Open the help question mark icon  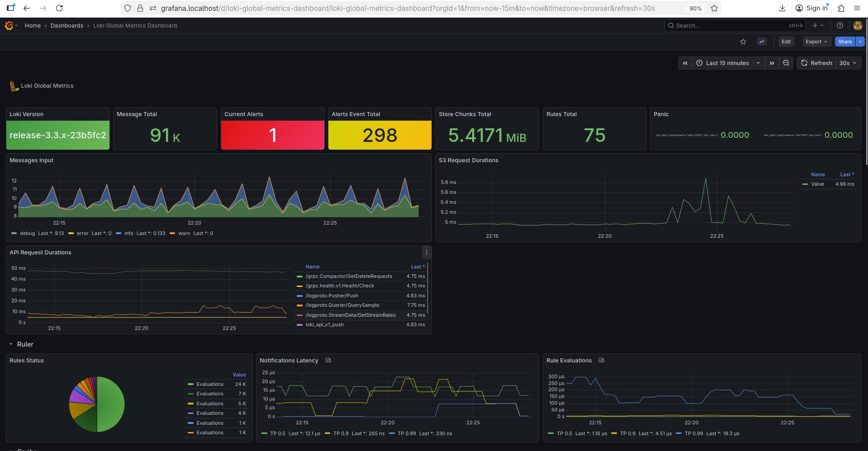tap(840, 26)
